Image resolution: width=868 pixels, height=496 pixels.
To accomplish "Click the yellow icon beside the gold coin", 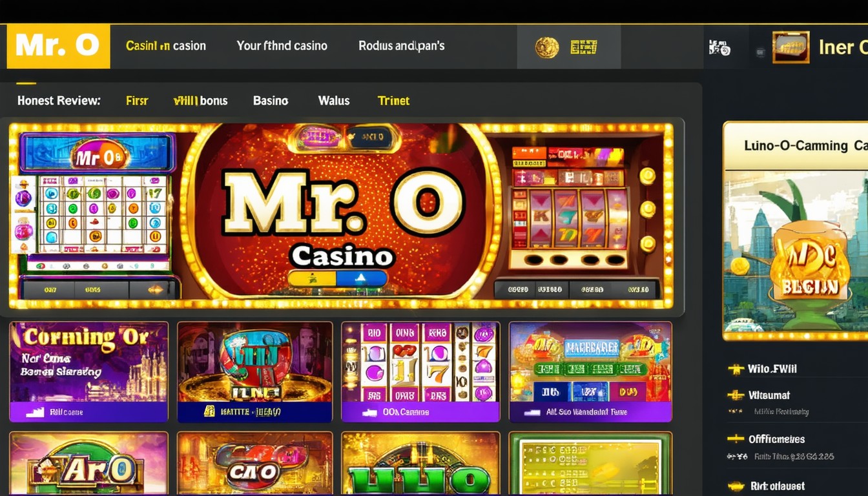I will coord(583,47).
